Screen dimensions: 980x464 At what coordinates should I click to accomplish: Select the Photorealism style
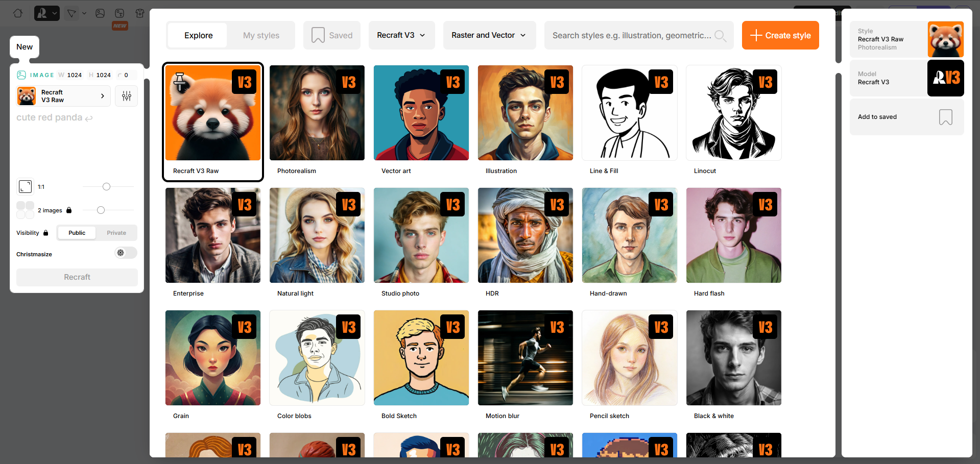[x=317, y=121]
